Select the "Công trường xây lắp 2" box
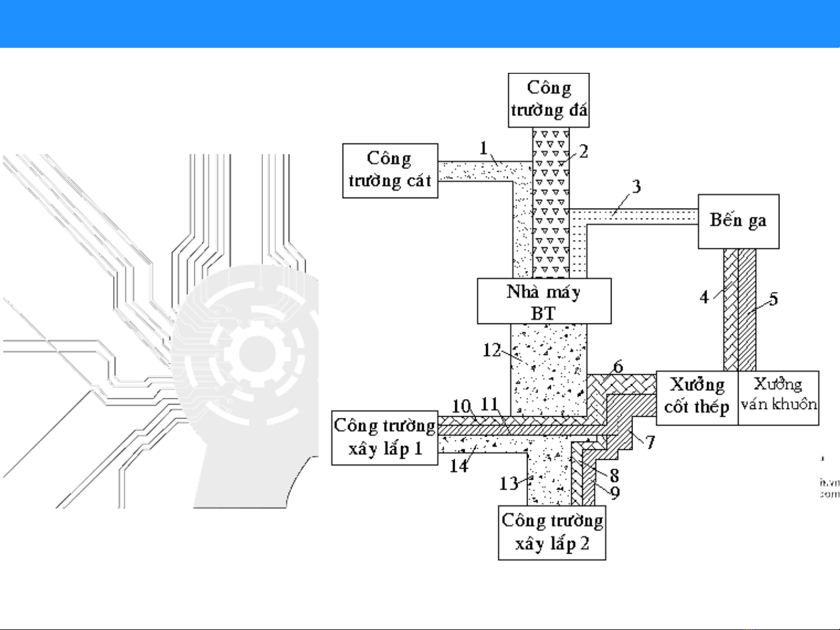 tap(551, 533)
